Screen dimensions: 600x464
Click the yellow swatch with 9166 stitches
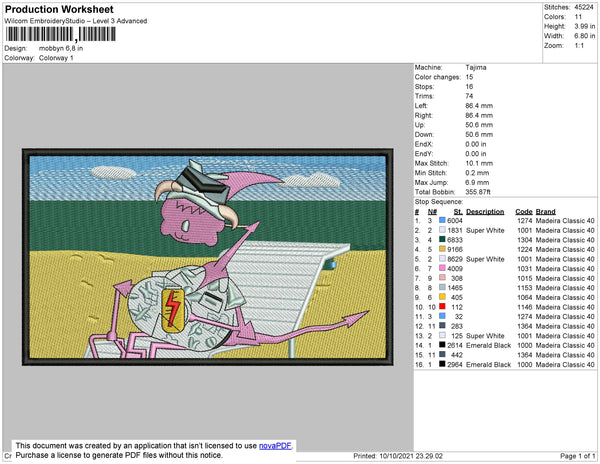tap(442, 249)
